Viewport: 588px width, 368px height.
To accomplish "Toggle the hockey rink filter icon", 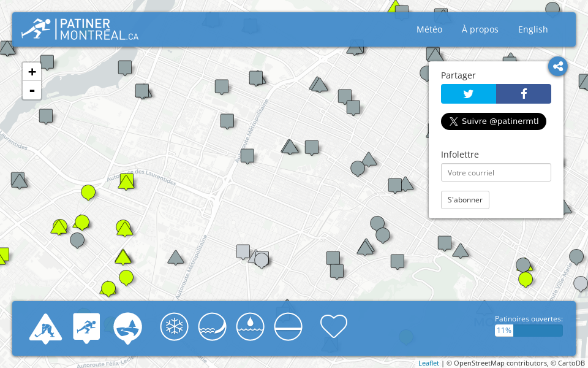I will 45,329.
